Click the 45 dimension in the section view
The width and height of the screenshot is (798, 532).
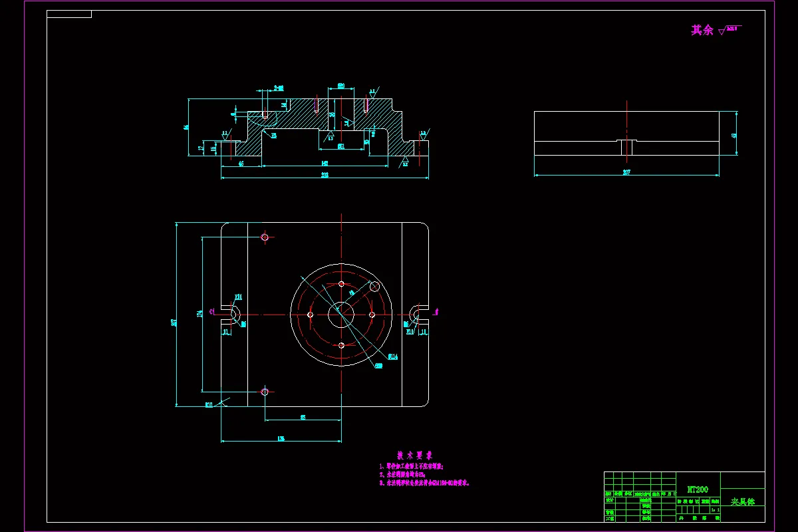pos(241,163)
